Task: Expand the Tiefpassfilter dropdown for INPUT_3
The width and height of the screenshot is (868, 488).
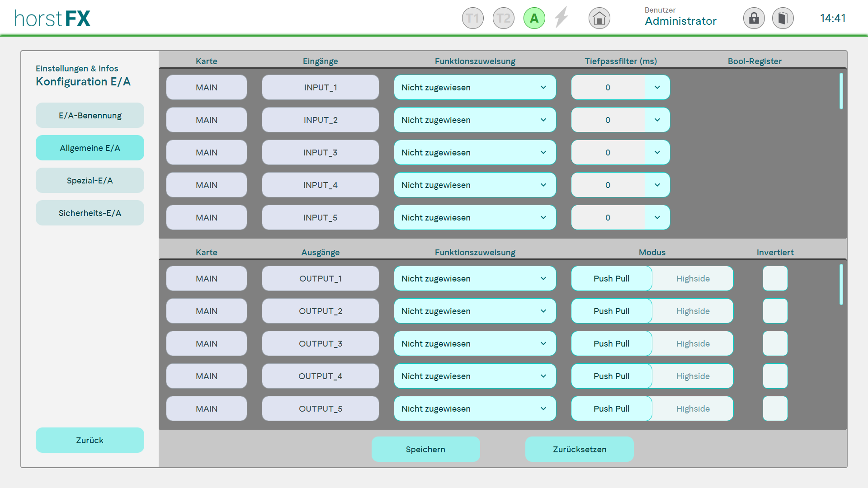Action: point(657,152)
